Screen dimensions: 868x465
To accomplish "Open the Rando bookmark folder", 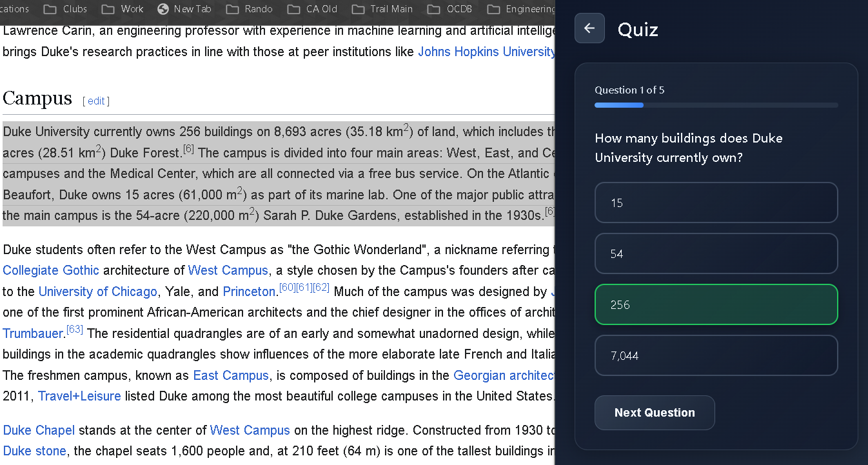I will 249,9.
